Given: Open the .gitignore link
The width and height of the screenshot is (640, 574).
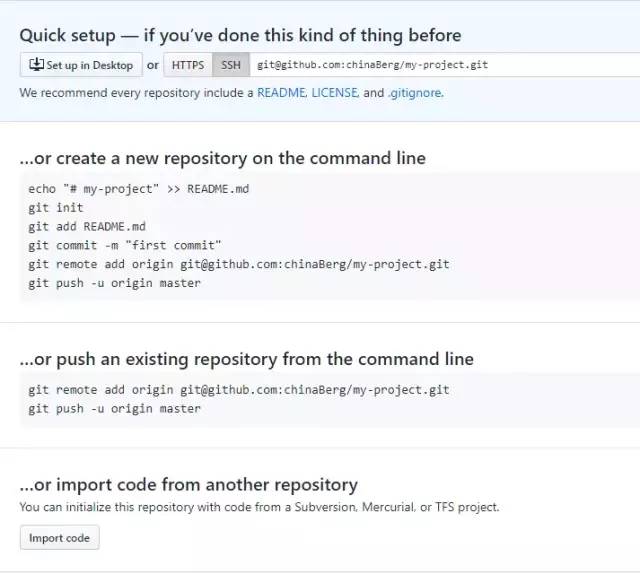Looking at the screenshot, I should coord(416,93).
